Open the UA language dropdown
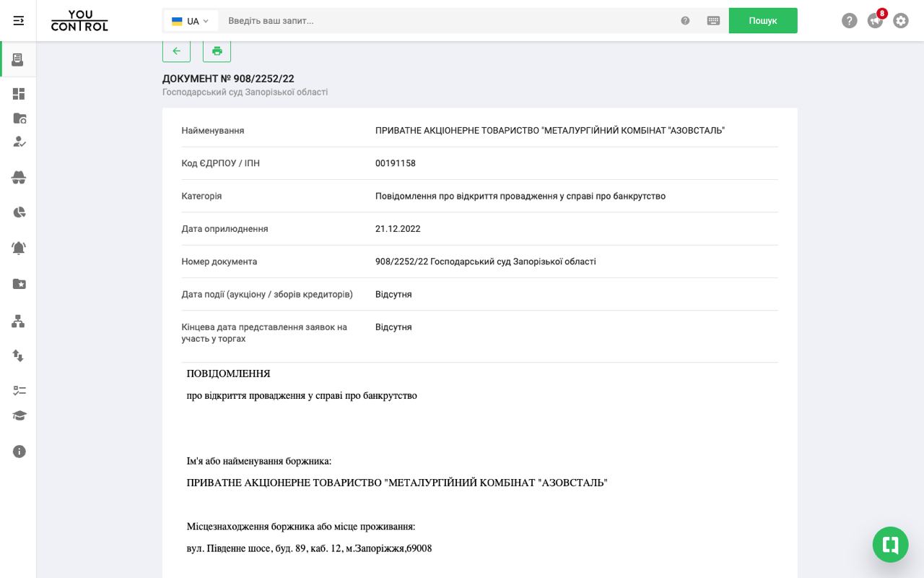 [x=191, y=21]
